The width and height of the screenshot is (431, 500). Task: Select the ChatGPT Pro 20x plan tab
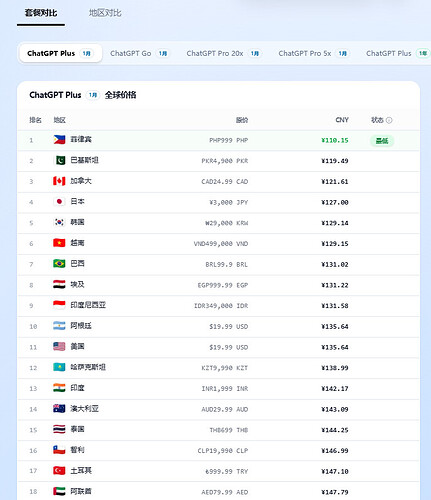click(223, 53)
